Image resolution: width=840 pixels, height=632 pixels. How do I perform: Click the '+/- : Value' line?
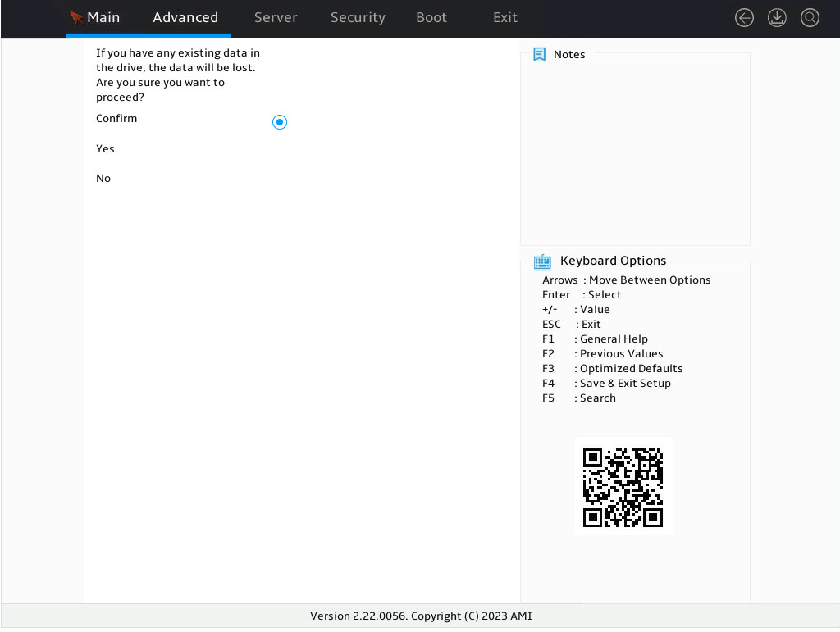click(576, 309)
